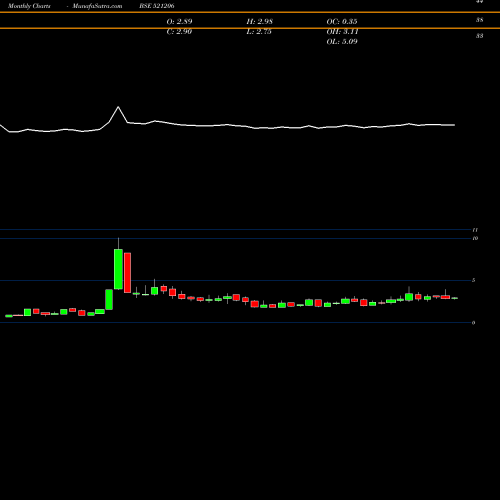Click the OH: 3.11 reading

click(342, 31)
